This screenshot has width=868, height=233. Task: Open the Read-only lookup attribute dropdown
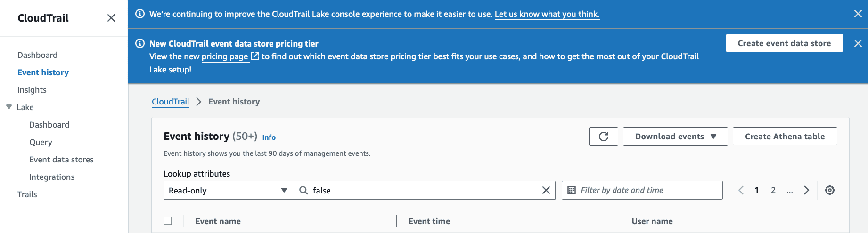229,190
